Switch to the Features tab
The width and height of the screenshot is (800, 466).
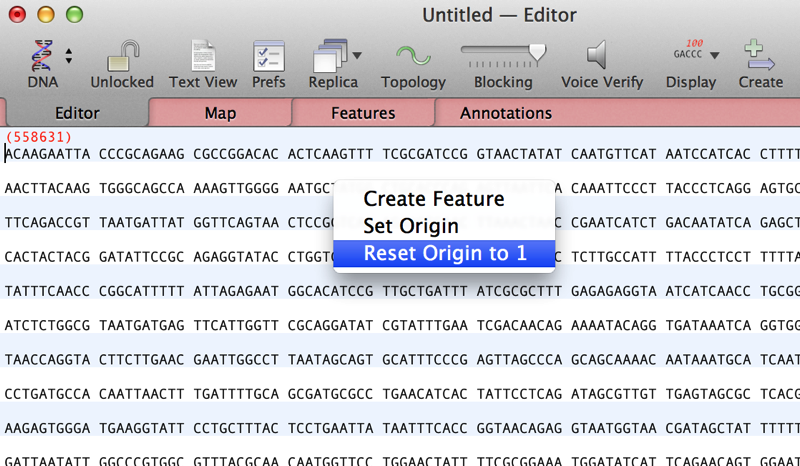tap(363, 113)
